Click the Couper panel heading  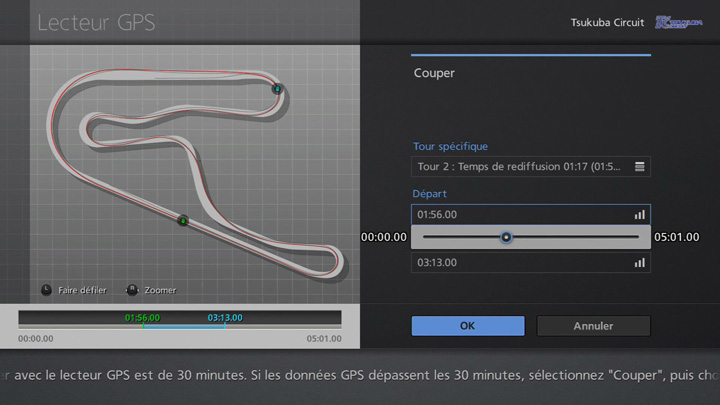coord(434,73)
